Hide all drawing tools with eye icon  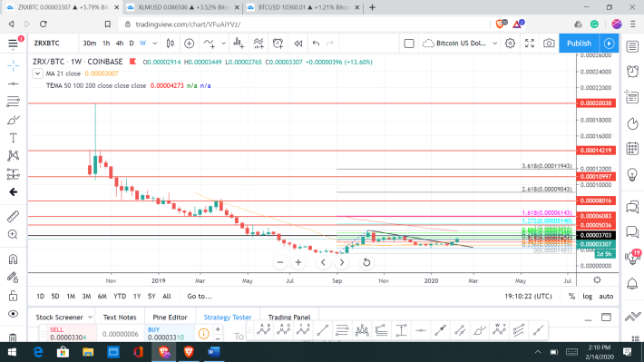13,314
